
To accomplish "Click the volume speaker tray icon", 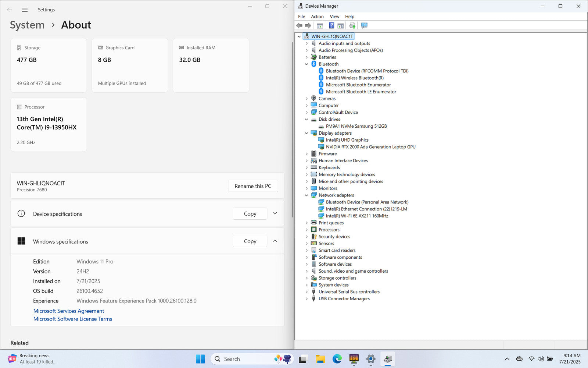I will 541,359.
